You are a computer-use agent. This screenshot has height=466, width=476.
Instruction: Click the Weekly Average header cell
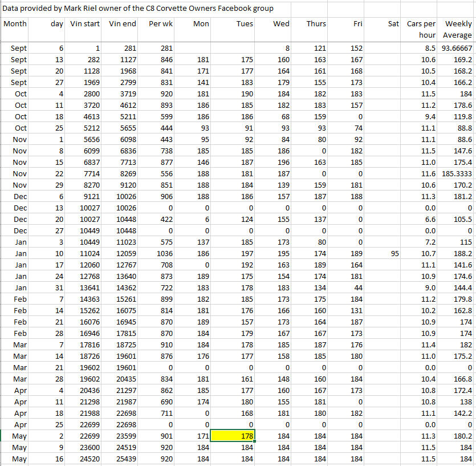point(458,30)
